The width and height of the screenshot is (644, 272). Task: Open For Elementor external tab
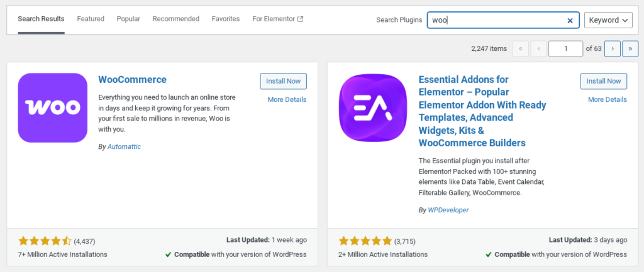[x=277, y=19]
